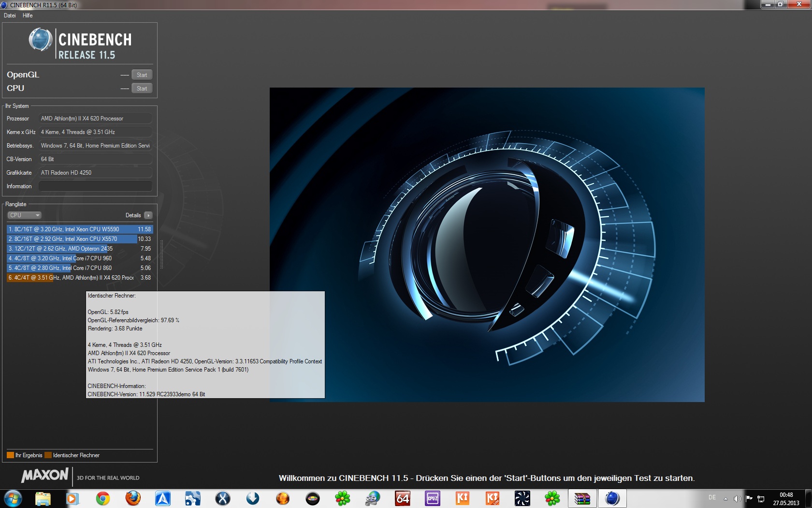Open the taskbar clock showing 00:48
The image size is (812, 508).
786,499
